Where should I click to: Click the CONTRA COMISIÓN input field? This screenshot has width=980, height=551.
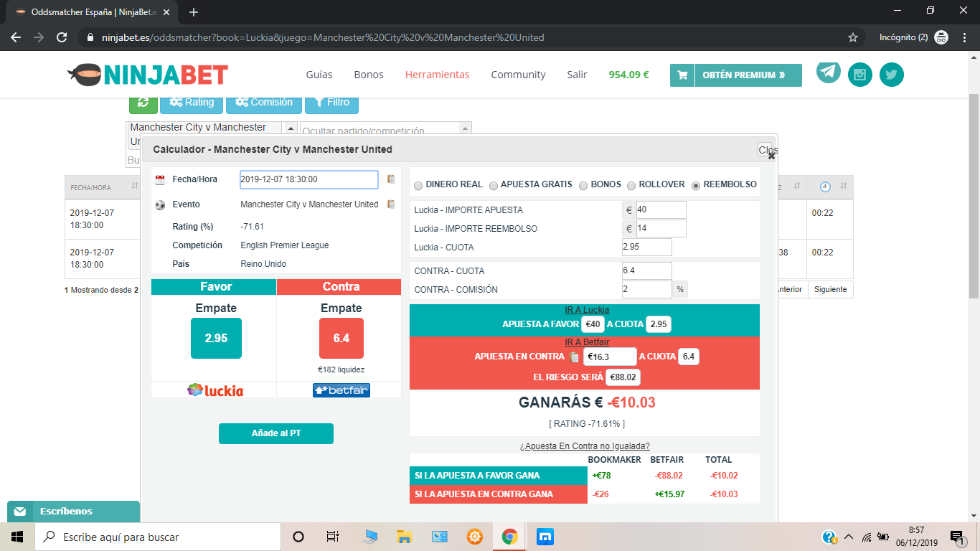(x=647, y=290)
